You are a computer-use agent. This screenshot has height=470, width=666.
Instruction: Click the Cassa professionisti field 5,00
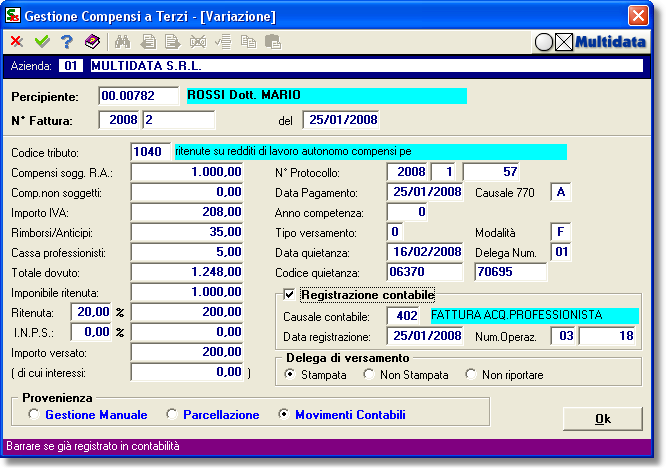(x=187, y=252)
